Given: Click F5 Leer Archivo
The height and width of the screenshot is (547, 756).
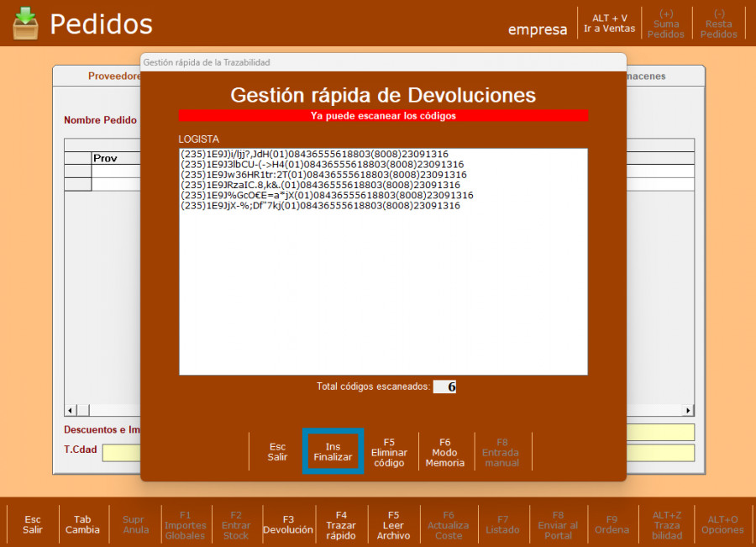Looking at the screenshot, I should point(394,523).
